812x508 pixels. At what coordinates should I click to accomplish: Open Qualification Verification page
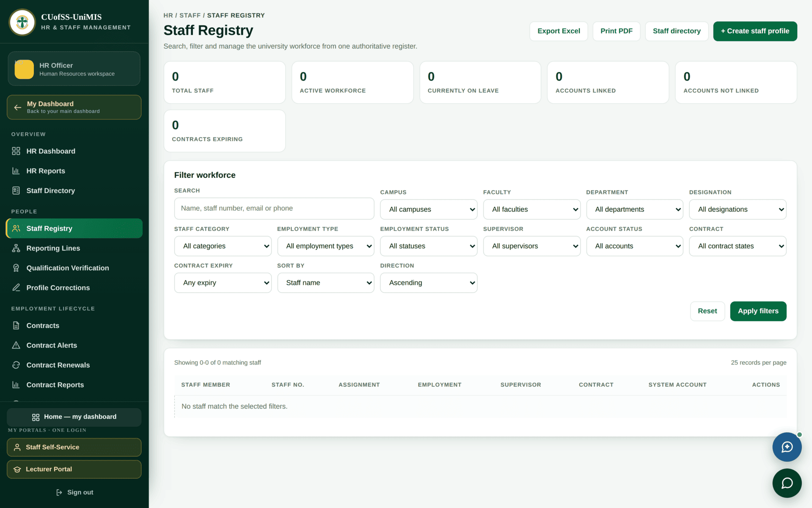pos(74,268)
